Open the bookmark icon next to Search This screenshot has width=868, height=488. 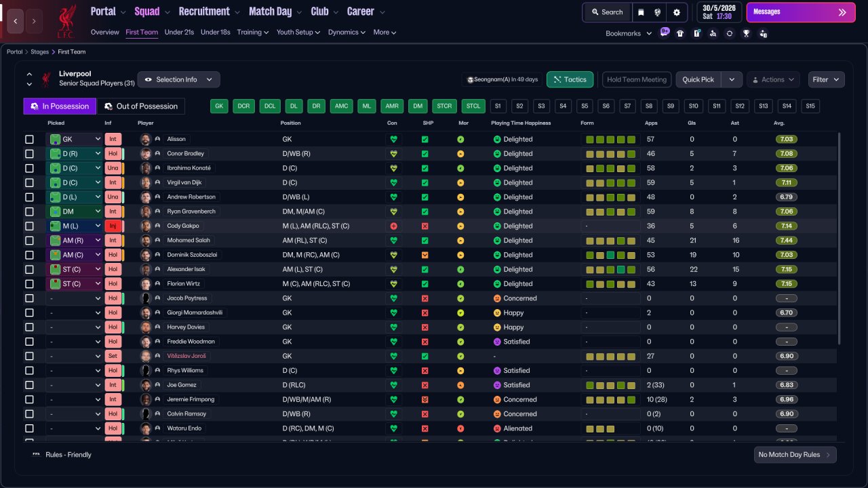coord(641,12)
